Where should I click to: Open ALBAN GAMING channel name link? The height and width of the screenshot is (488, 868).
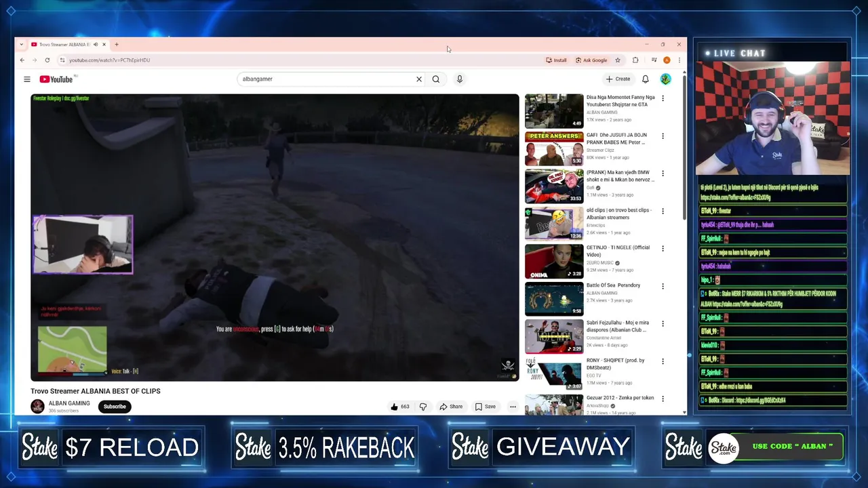point(69,403)
